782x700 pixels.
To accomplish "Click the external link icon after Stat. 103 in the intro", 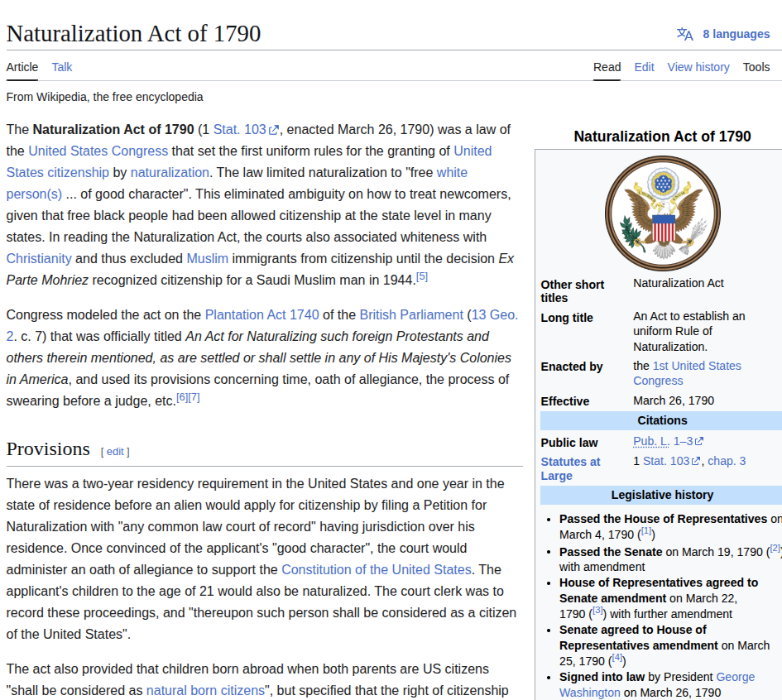I will coord(273,130).
